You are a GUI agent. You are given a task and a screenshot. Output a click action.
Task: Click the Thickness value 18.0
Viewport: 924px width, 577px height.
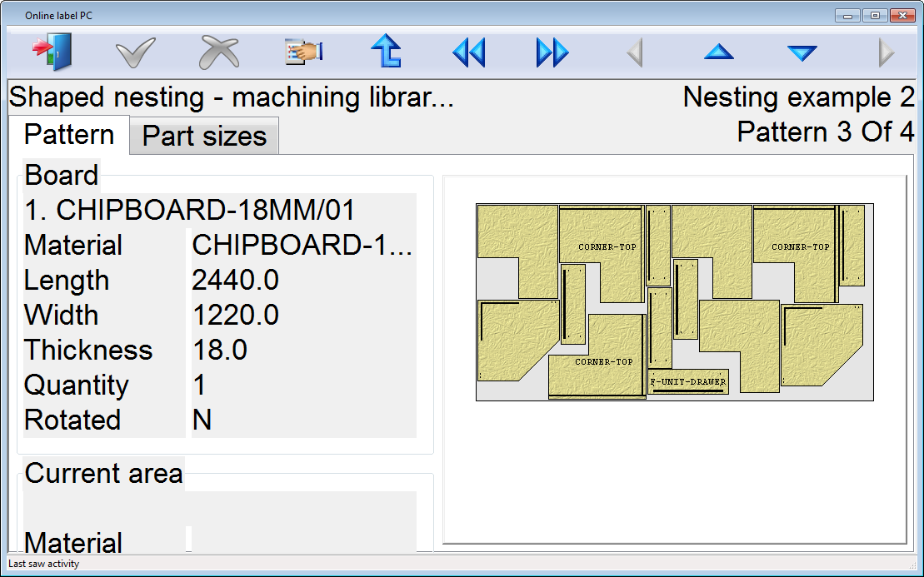pyautogui.click(x=220, y=350)
